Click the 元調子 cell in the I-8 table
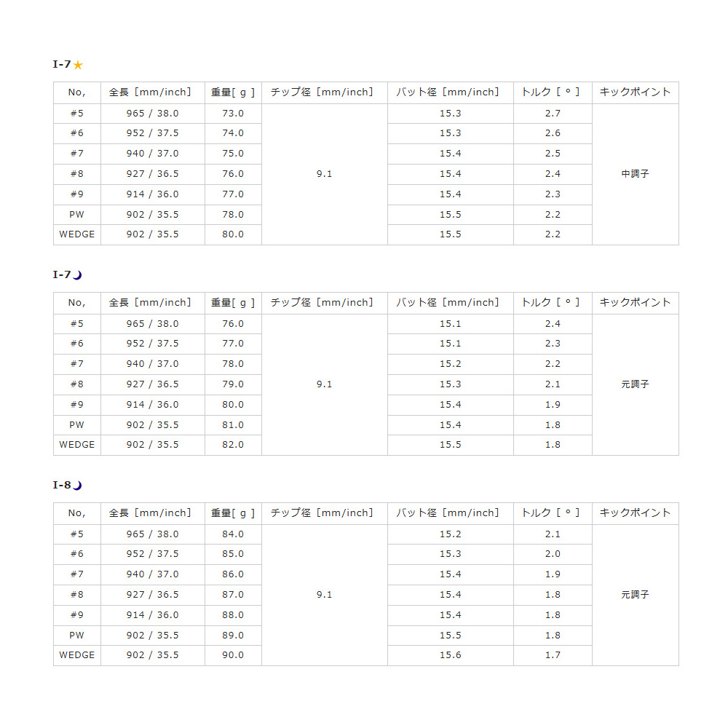The height and width of the screenshot is (728, 728). [635, 595]
